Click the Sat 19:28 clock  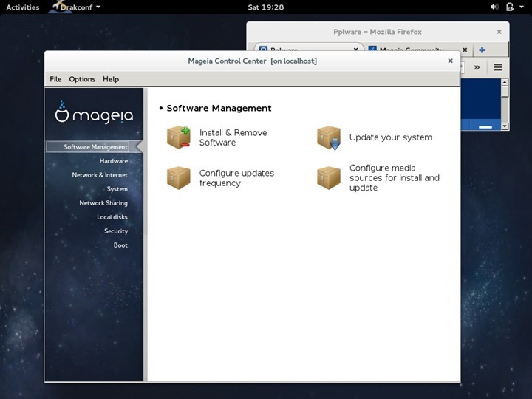point(266,7)
